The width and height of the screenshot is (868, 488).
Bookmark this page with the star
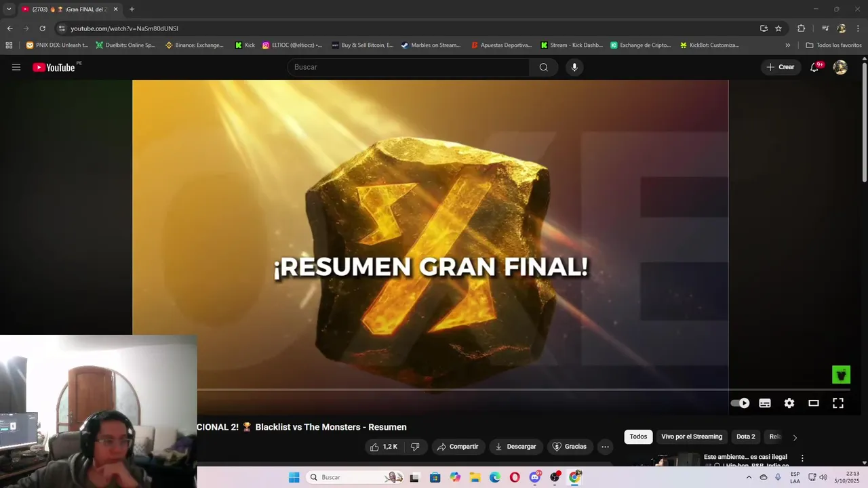click(x=778, y=28)
